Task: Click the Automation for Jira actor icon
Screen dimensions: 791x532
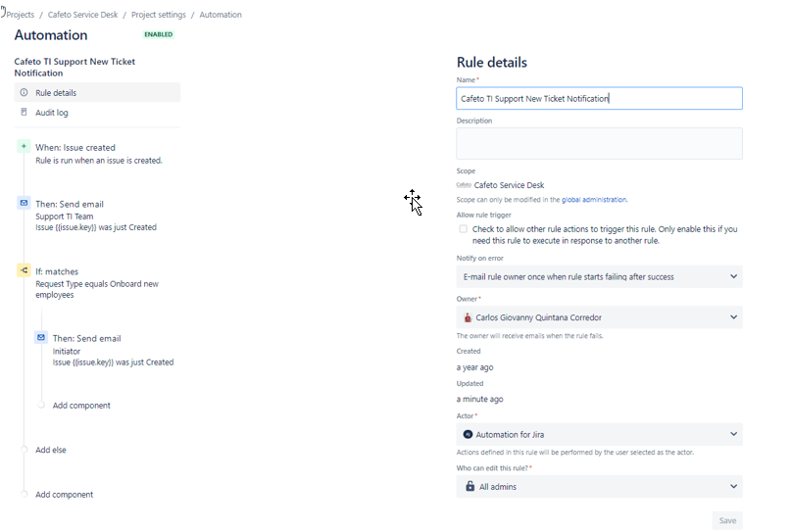Action: click(468, 434)
